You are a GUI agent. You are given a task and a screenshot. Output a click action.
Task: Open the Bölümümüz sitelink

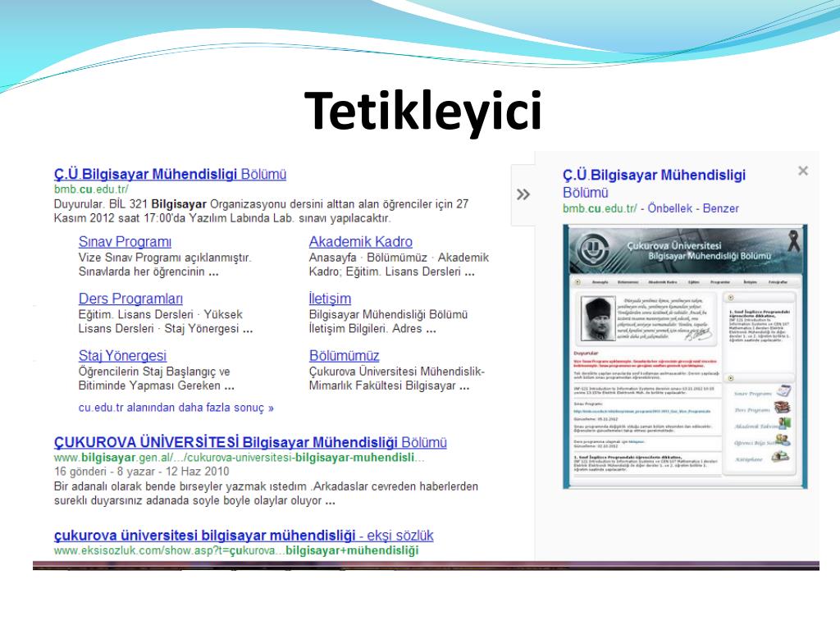pos(344,356)
